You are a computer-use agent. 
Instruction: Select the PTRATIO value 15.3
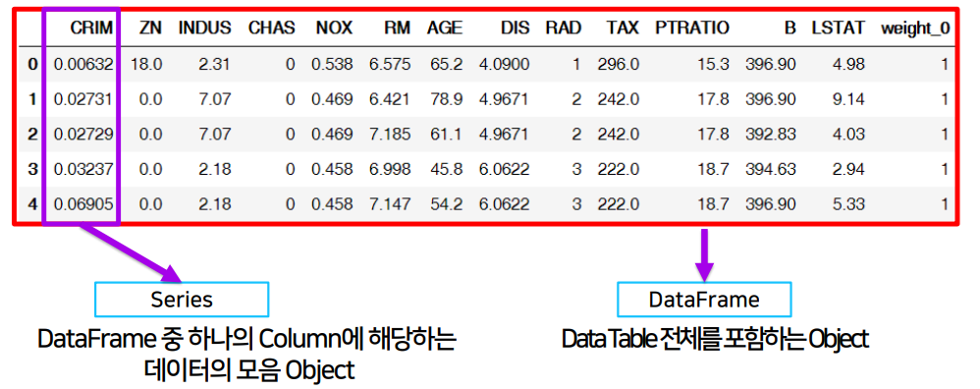[x=713, y=64]
